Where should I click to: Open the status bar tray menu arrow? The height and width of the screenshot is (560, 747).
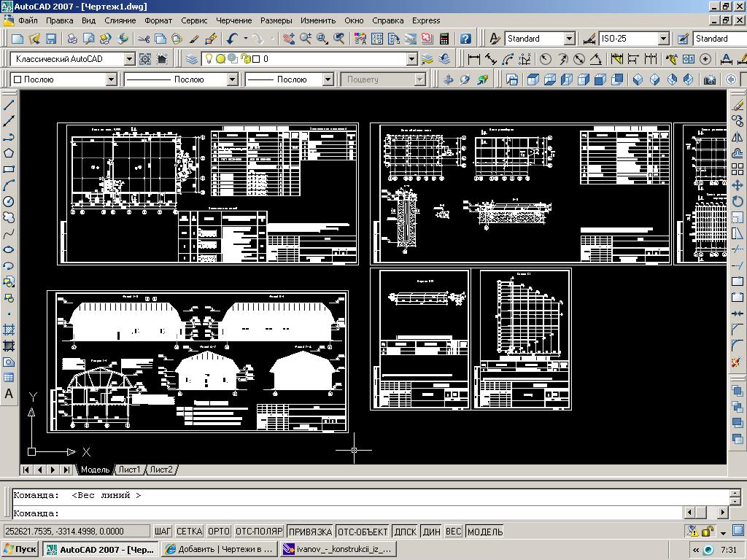pos(723,532)
